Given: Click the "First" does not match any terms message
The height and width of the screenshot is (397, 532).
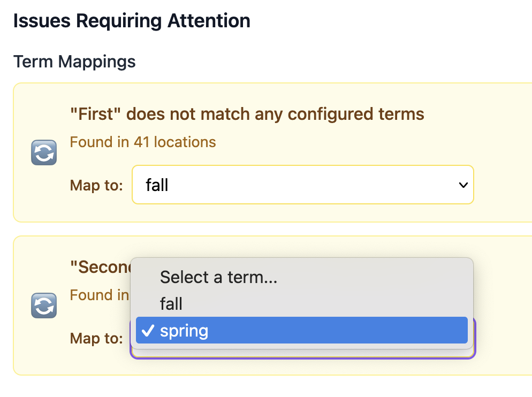Looking at the screenshot, I should (x=247, y=114).
